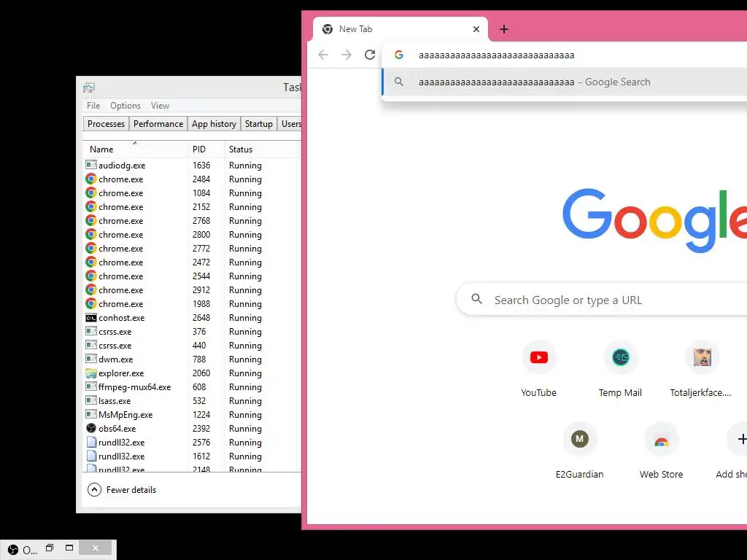Close the New Tab tab
Screen dimensions: 747x560
476,29
